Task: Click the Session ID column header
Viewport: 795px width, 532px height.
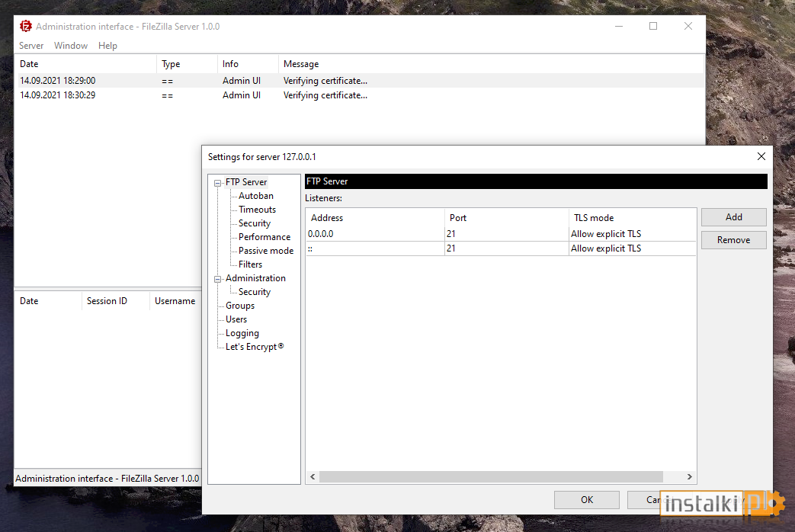Action: (x=115, y=301)
